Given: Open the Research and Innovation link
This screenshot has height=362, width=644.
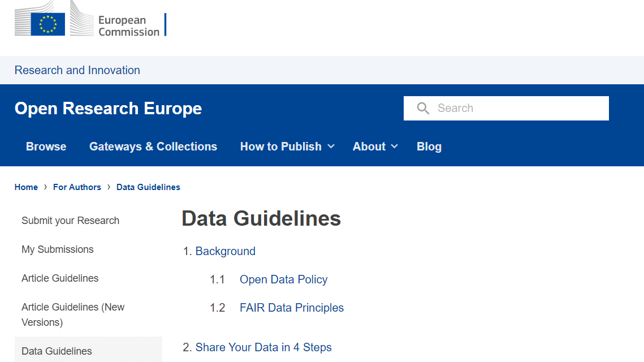Looking at the screenshot, I should (x=77, y=70).
